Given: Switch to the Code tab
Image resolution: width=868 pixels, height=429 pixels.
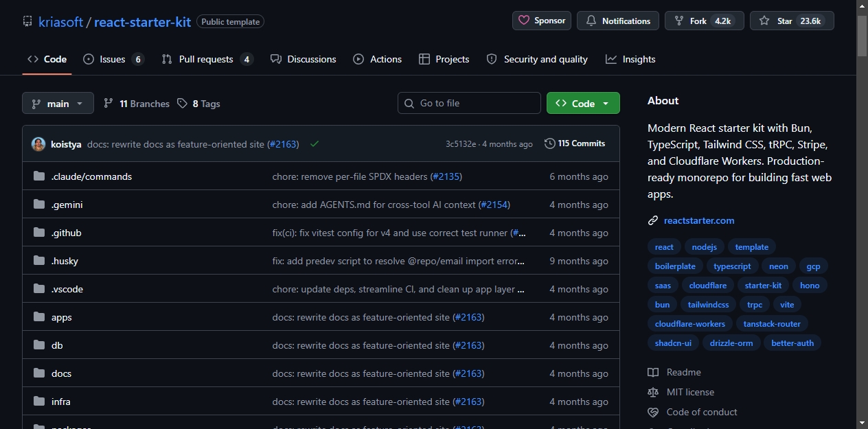Looking at the screenshot, I should click(47, 59).
